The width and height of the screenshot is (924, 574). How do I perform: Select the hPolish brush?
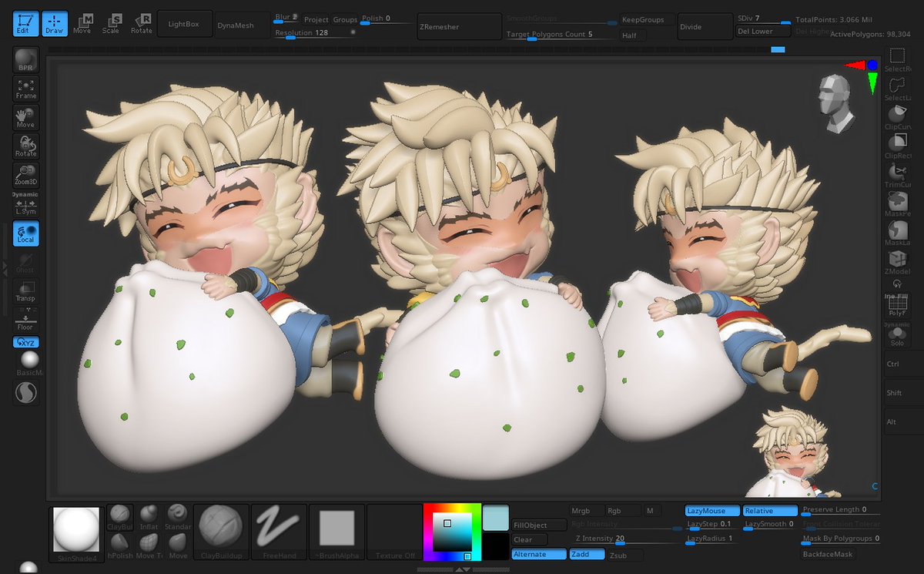click(x=119, y=546)
